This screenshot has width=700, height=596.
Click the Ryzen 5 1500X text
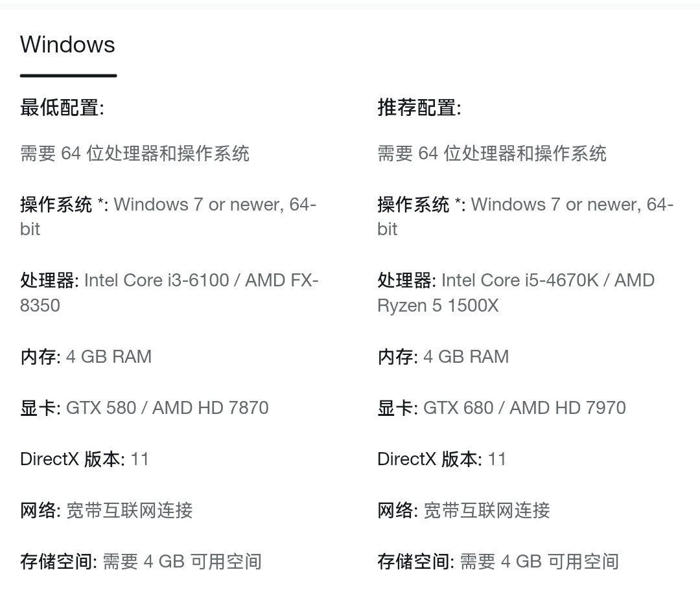tap(438, 306)
